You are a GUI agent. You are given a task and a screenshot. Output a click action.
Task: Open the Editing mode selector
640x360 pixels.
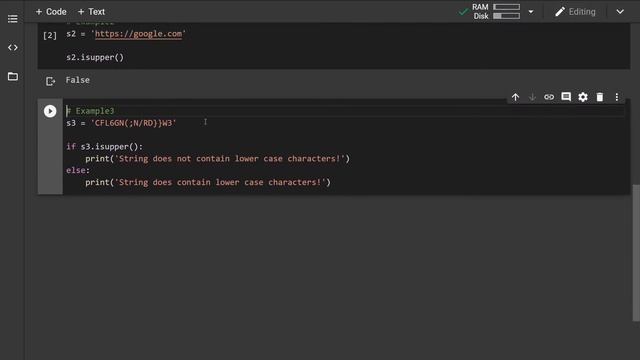coord(576,12)
